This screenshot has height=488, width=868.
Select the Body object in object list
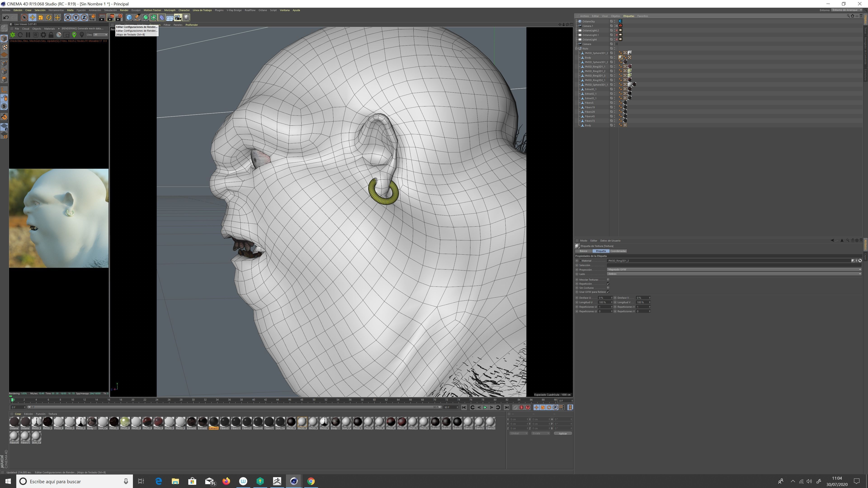[x=588, y=58]
